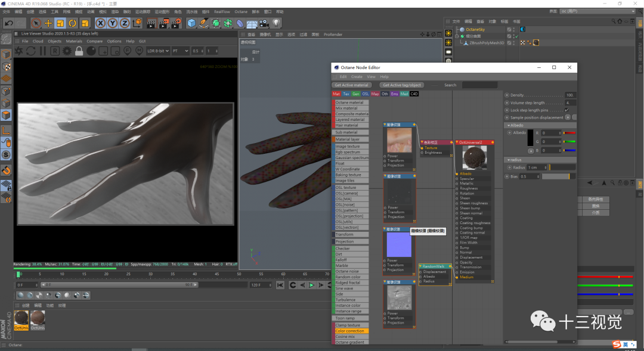Image resolution: width=644 pixels, height=351 pixels.
Task: Go to timeline start button
Action: coord(280,285)
